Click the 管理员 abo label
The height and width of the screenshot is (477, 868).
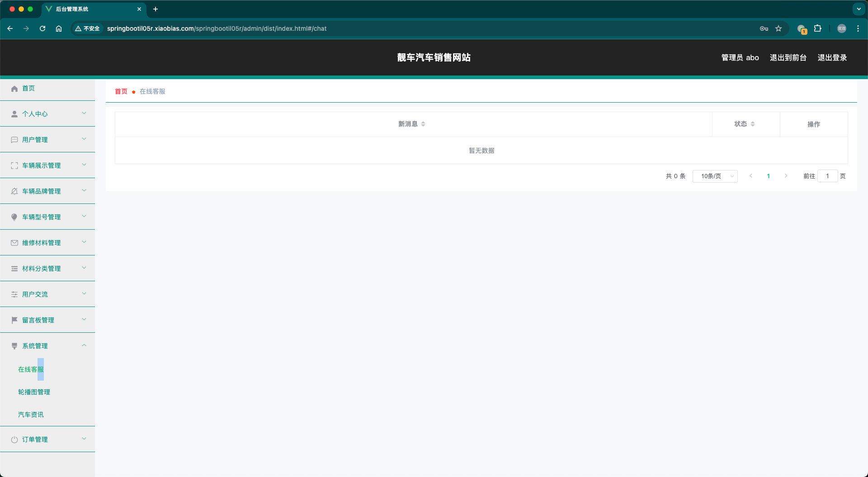tap(740, 58)
